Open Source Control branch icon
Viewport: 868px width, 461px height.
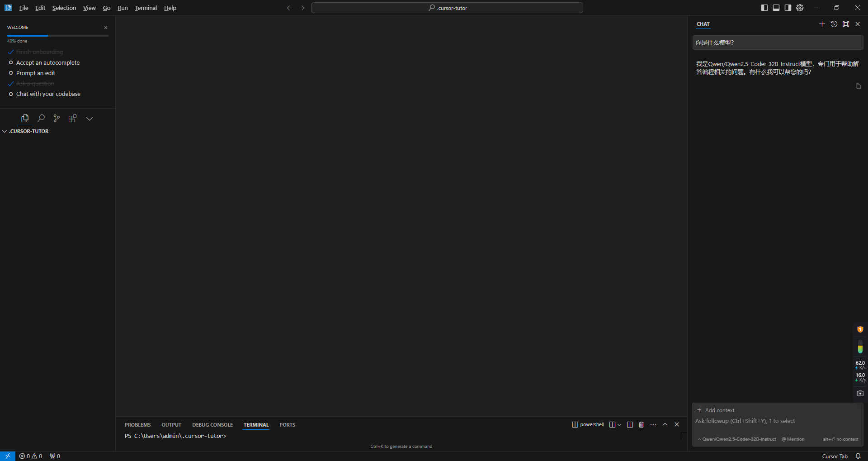57,119
